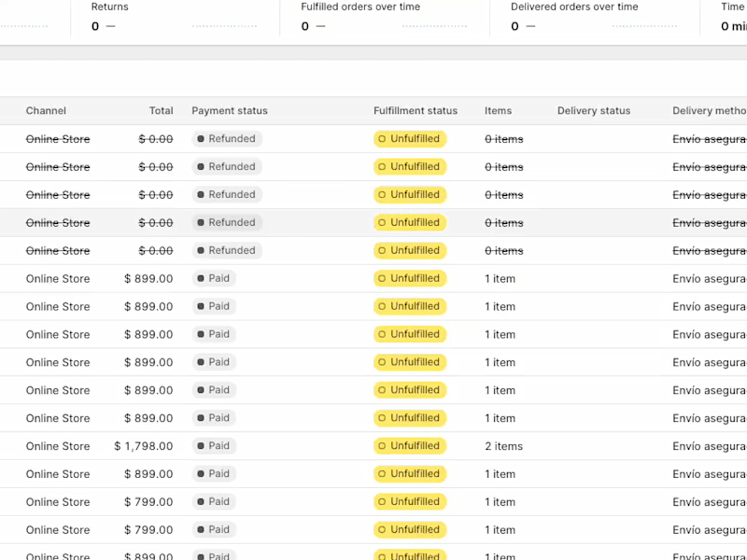
Task: Open the Fulfilled orders over time card
Action: (x=385, y=18)
